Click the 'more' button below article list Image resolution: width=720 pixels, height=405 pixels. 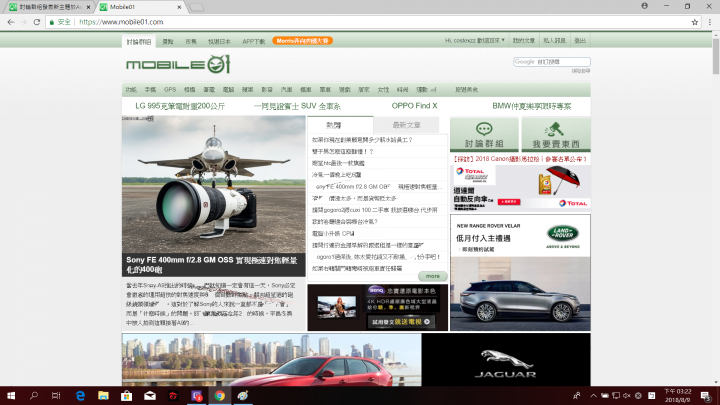point(433,276)
